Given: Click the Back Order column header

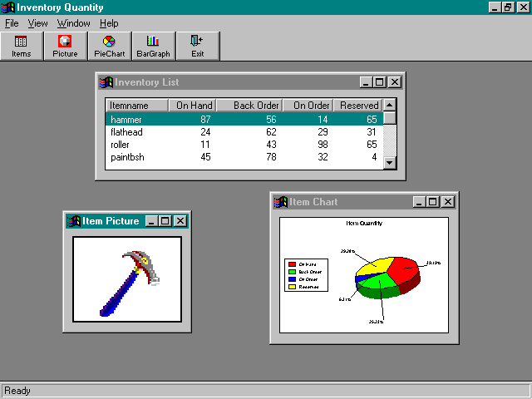Looking at the screenshot, I should tap(249, 106).
